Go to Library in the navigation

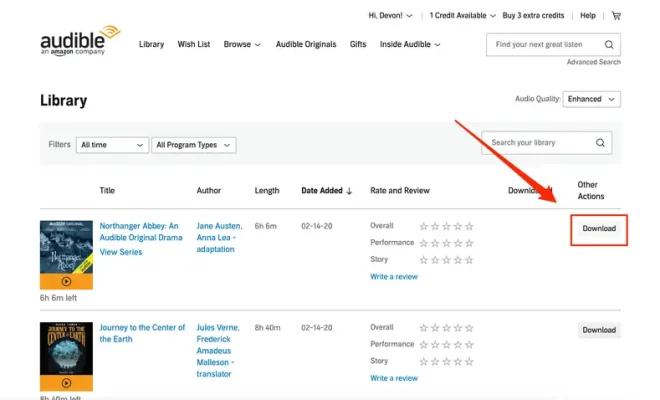152,44
